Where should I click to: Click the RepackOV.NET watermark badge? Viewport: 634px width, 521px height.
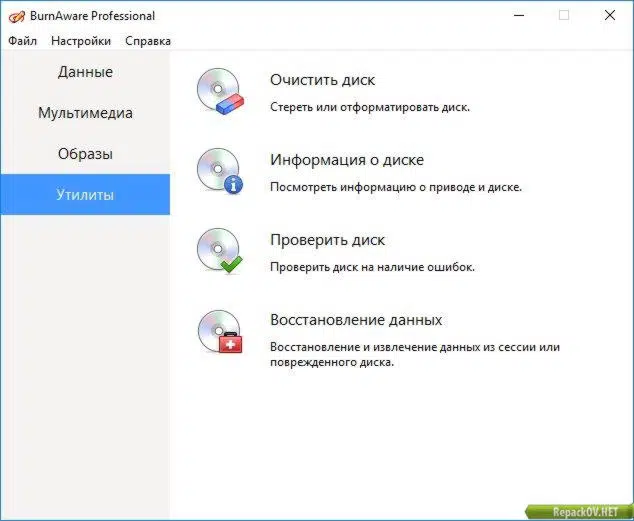tap(579, 512)
